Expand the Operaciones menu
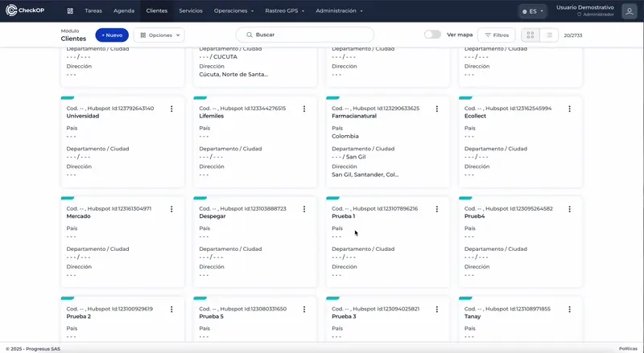The image size is (644, 353). (x=233, y=11)
